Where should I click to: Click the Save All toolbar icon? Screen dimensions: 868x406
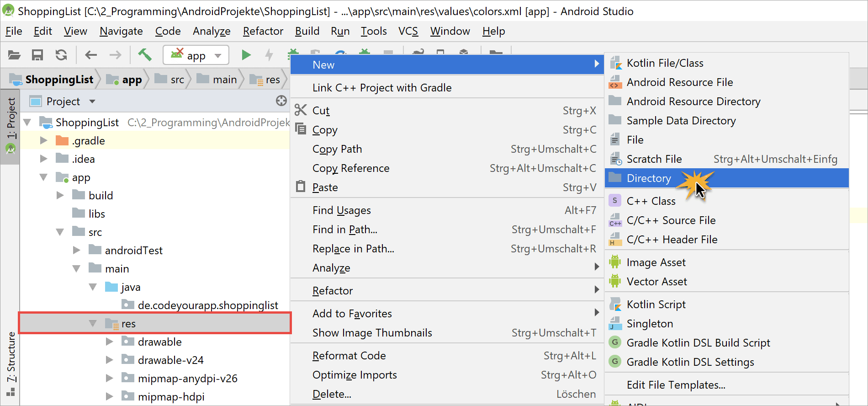pyautogui.click(x=37, y=55)
